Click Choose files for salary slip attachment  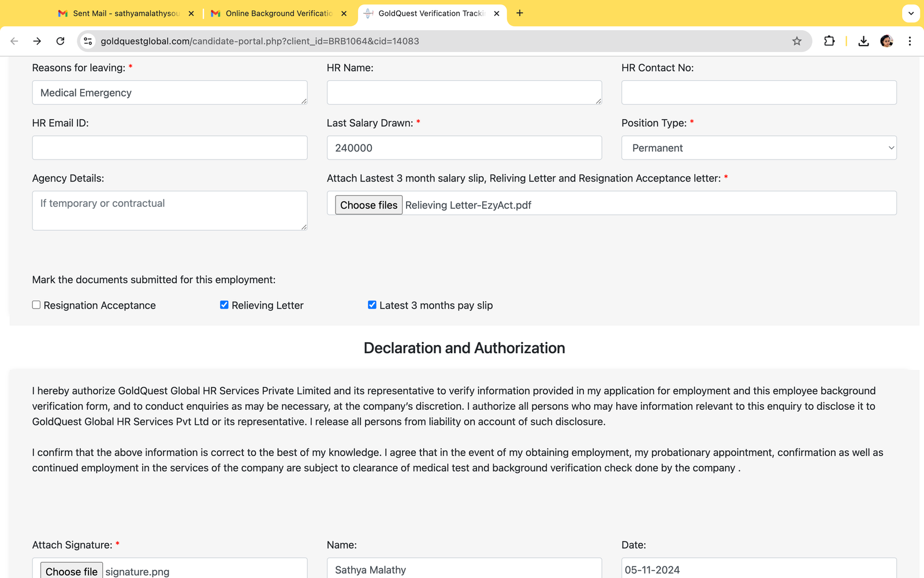coord(368,205)
